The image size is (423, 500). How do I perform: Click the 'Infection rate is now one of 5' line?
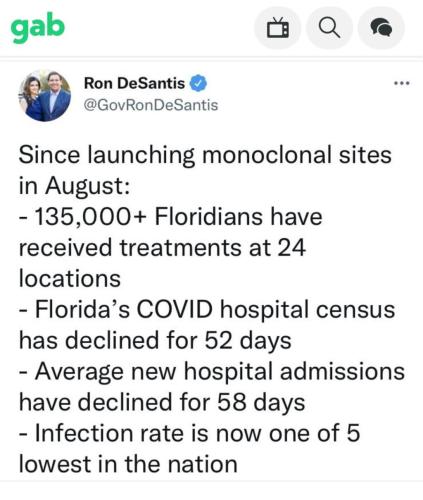click(189, 433)
